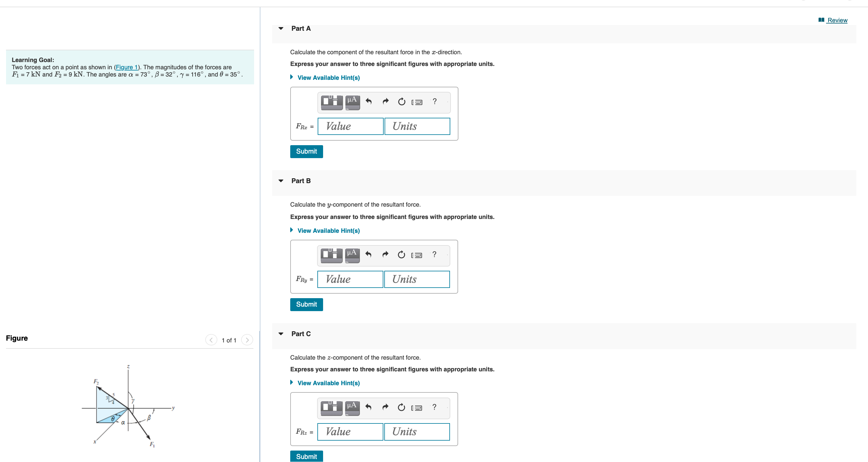Expand View Available Hint(s) in Part A
868x462 pixels.
(x=328, y=77)
